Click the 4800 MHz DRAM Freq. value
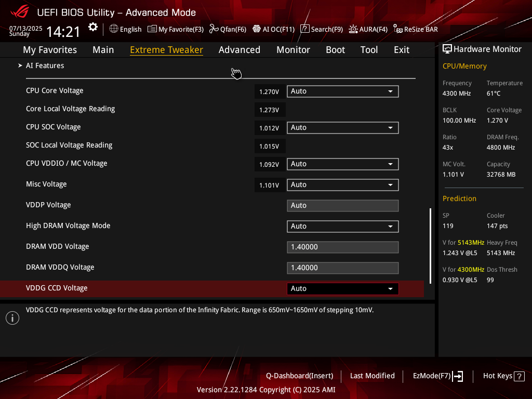The height and width of the screenshot is (399, 532). click(501, 147)
